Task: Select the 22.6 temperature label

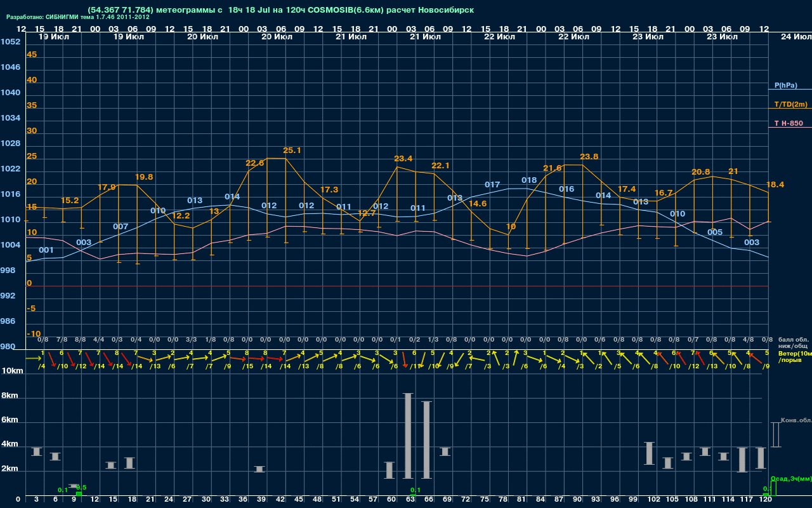Action: pos(254,163)
